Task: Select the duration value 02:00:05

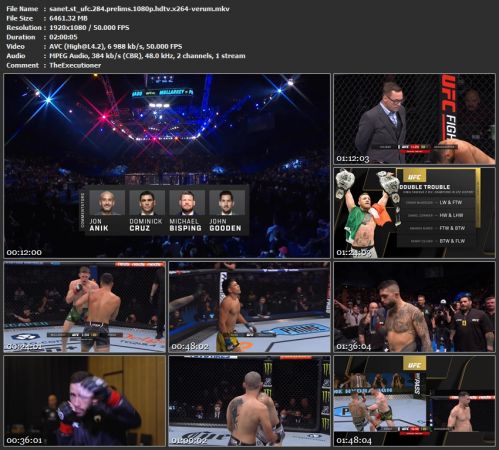Action: pos(63,37)
